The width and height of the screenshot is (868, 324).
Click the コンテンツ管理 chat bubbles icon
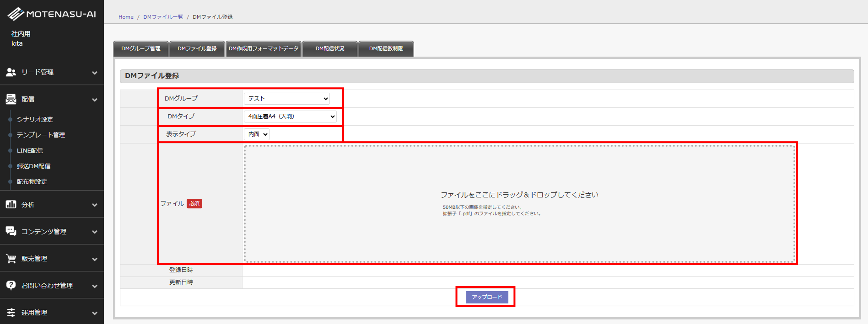[11, 231]
